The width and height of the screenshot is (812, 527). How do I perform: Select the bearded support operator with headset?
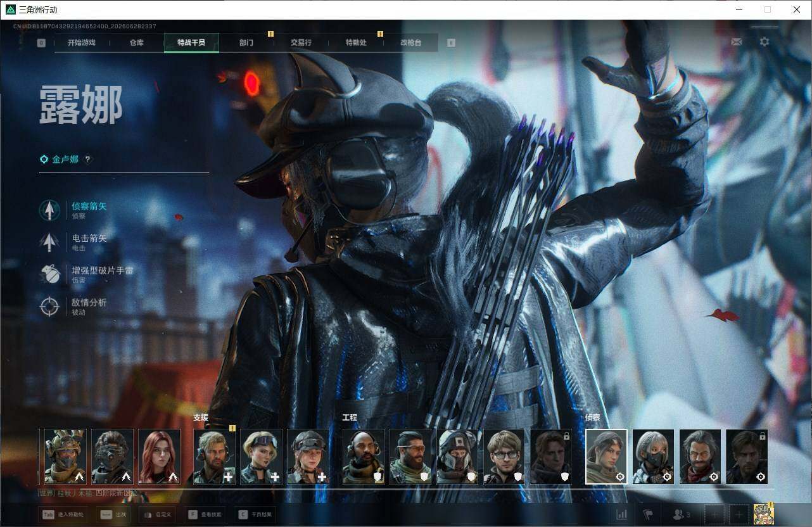tap(214, 457)
